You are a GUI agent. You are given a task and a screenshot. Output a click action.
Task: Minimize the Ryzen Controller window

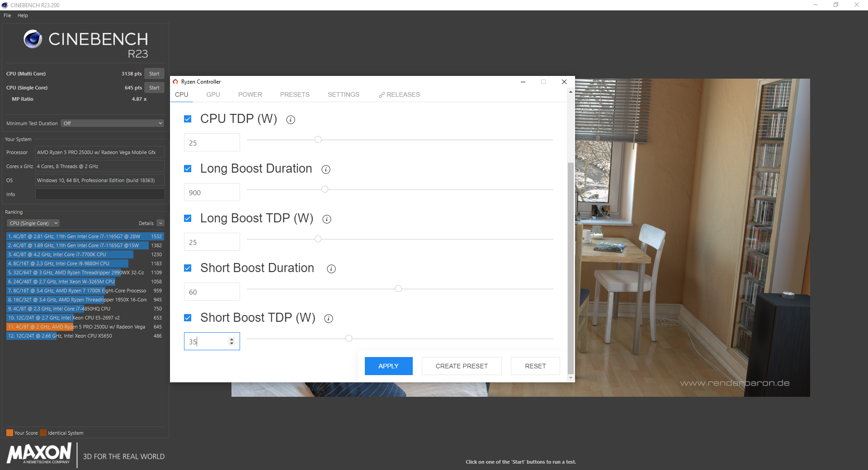(x=523, y=82)
